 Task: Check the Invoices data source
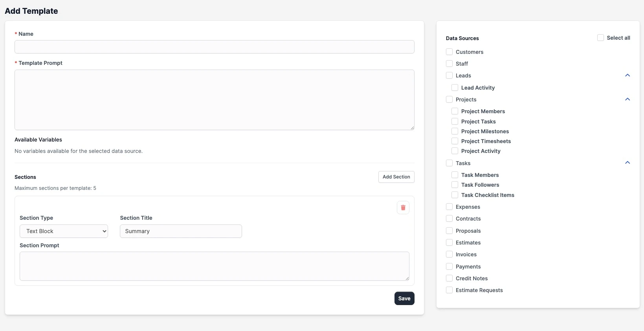point(450,254)
